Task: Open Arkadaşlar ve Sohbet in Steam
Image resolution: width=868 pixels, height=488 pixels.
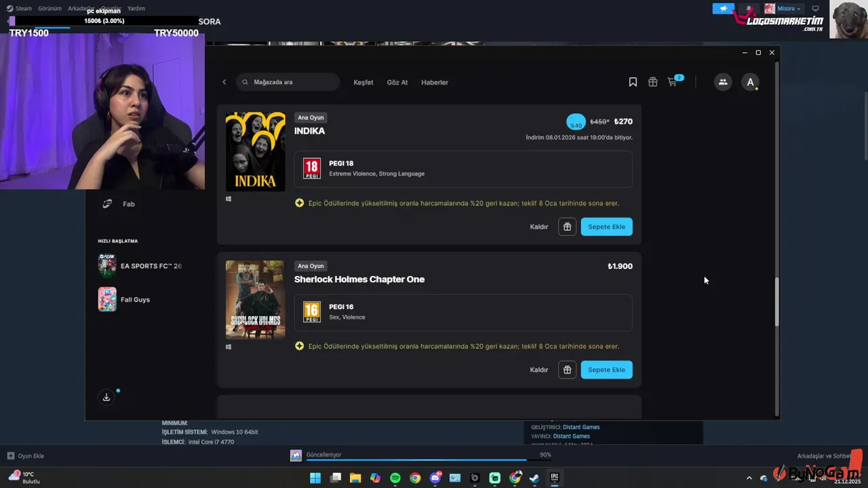Action: coord(824,456)
